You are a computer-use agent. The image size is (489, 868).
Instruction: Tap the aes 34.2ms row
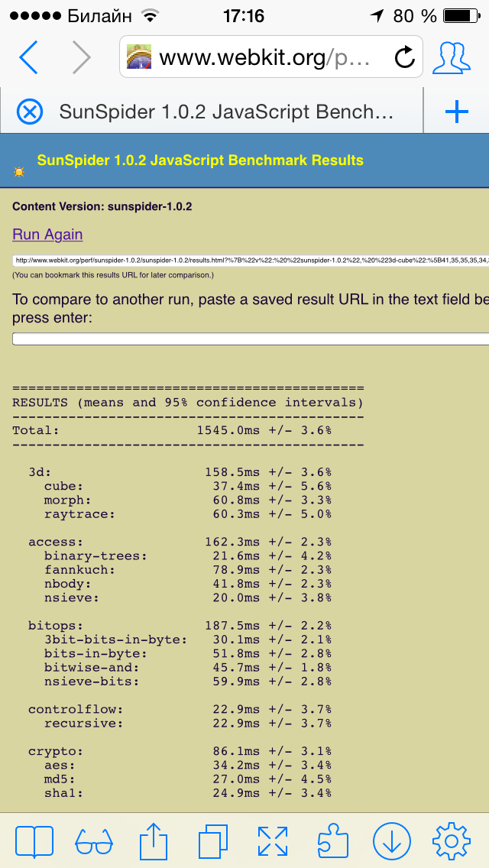[188, 765]
